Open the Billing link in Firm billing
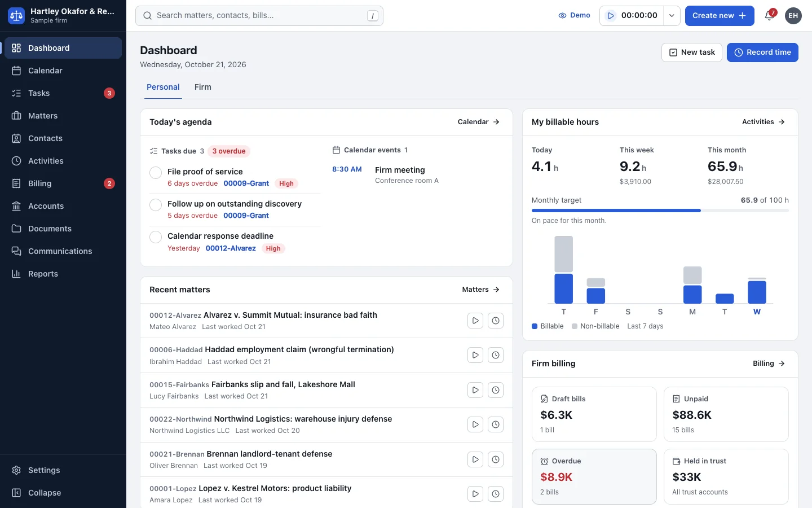This screenshot has height=508, width=812. pyautogui.click(x=769, y=364)
